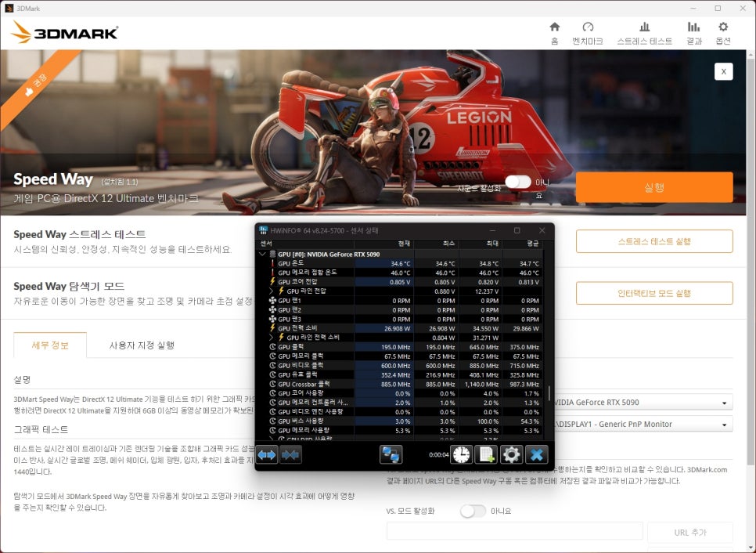This screenshot has height=553, width=756.
Task: Click the 스트레스 테스트 실행 button
Action: coord(653,241)
